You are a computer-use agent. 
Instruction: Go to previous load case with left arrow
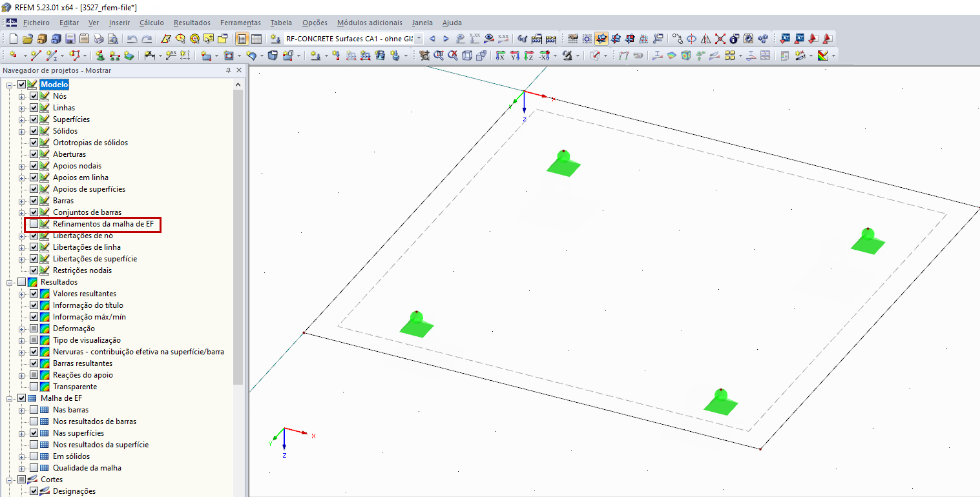pyautogui.click(x=432, y=39)
